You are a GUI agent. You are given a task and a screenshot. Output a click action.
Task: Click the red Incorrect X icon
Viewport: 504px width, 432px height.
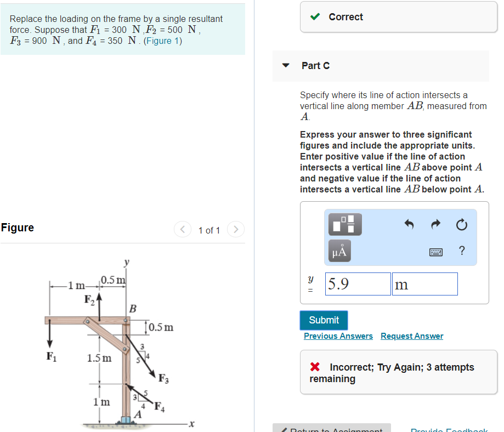[314, 367]
